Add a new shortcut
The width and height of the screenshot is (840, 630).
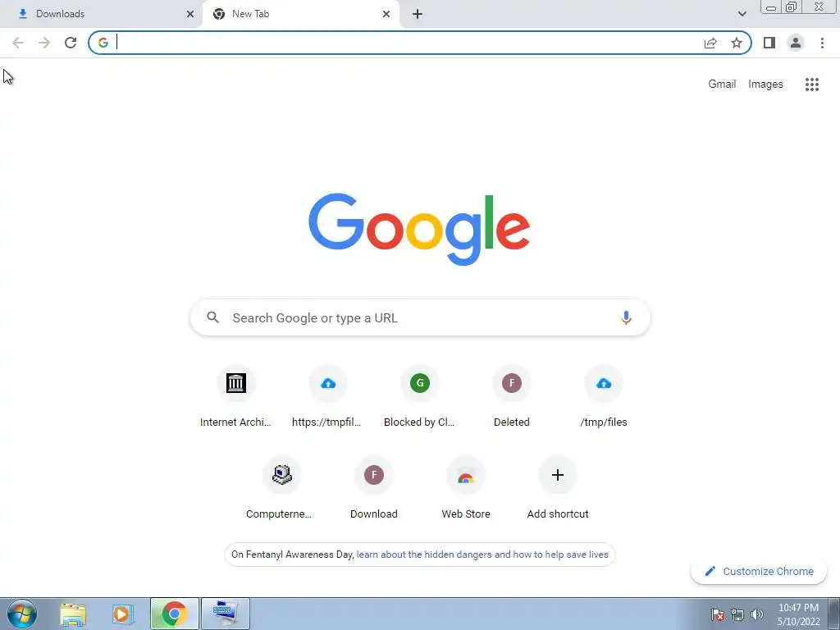pyautogui.click(x=558, y=489)
